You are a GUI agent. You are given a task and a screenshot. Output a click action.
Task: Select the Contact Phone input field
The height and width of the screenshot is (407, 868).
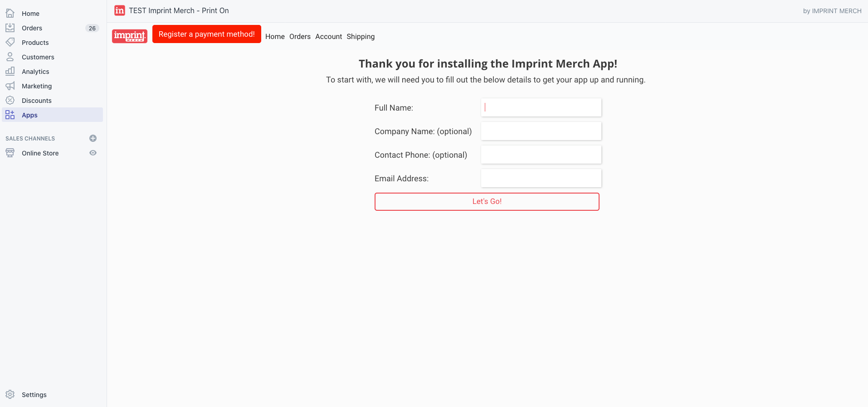(541, 155)
